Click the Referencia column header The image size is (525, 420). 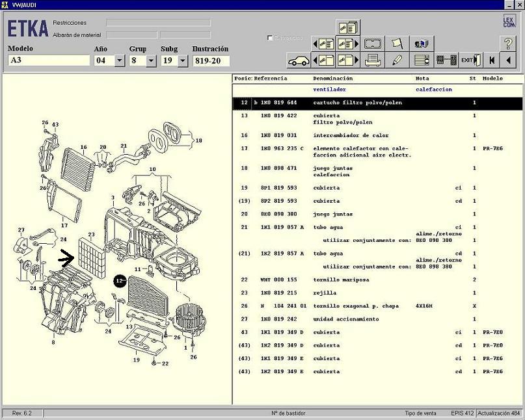coord(271,78)
